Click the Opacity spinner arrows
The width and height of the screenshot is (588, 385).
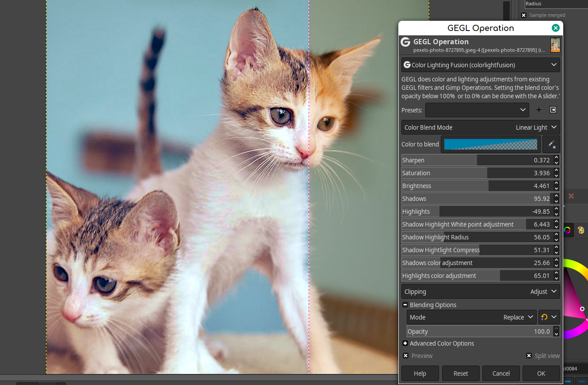tap(557, 331)
